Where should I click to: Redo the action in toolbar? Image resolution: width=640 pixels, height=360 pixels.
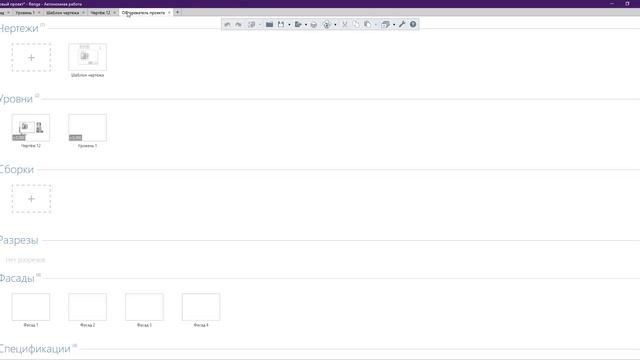click(238, 24)
